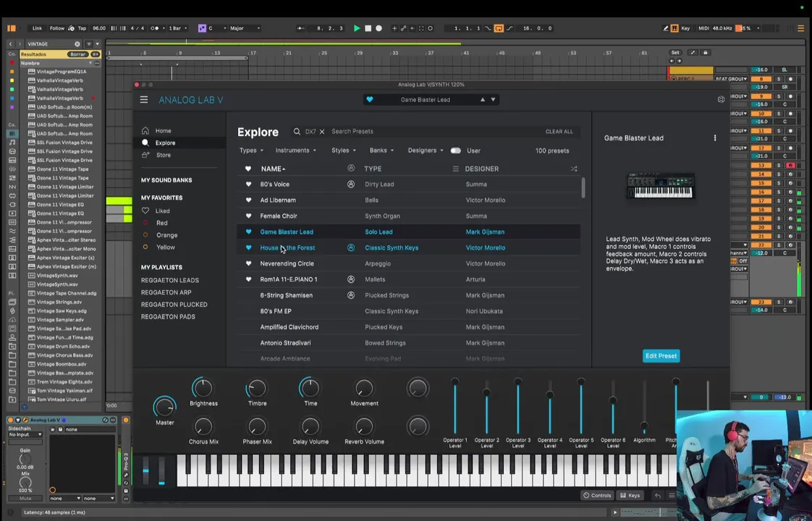812x521 pixels.
Task: Select previous preset with up arrow
Action: 483,99
